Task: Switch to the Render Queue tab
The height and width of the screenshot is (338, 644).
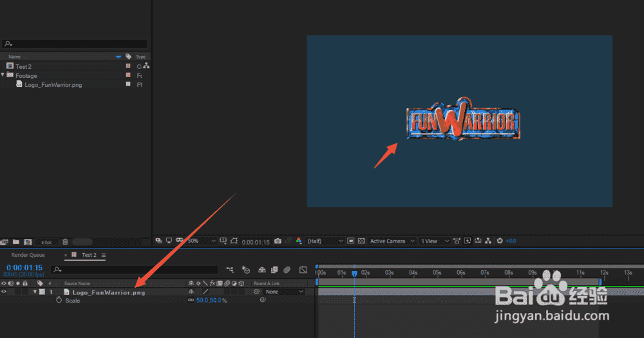Action: (28, 255)
